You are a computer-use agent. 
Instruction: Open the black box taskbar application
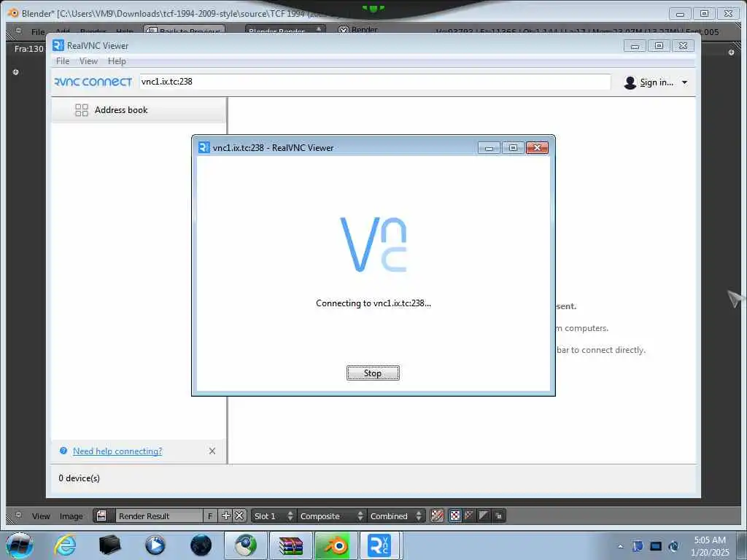pos(109,545)
